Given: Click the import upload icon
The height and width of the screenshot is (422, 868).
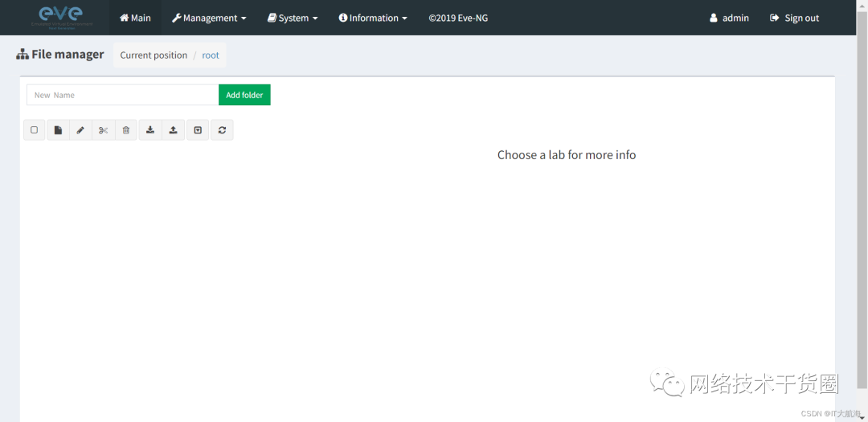Looking at the screenshot, I should 174,130.
